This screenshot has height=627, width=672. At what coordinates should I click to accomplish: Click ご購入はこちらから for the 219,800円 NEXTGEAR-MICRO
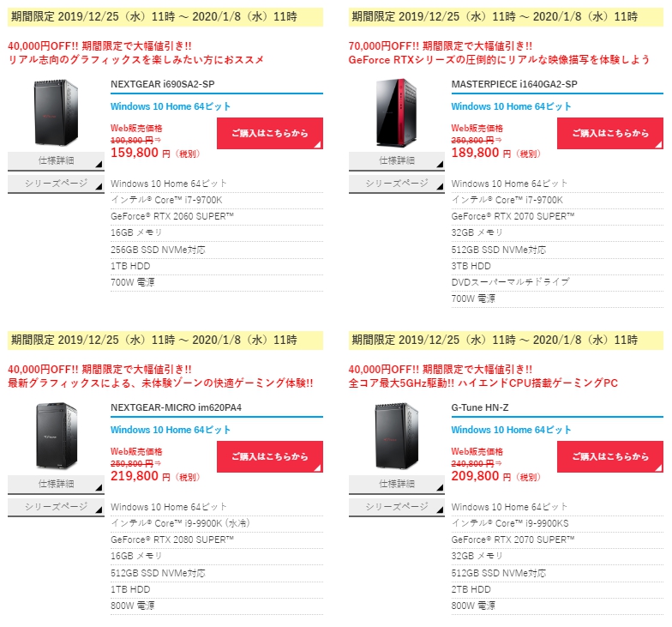pos(269,456)
